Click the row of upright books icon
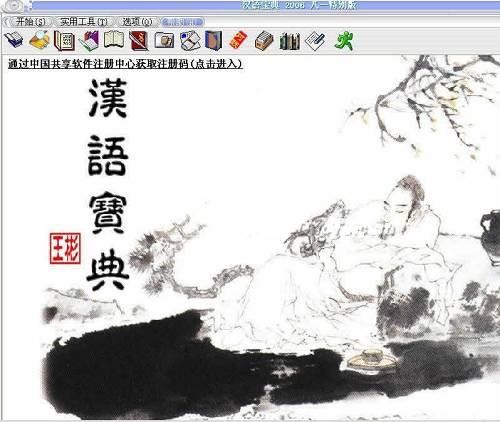500x422 pixels. 289,41
